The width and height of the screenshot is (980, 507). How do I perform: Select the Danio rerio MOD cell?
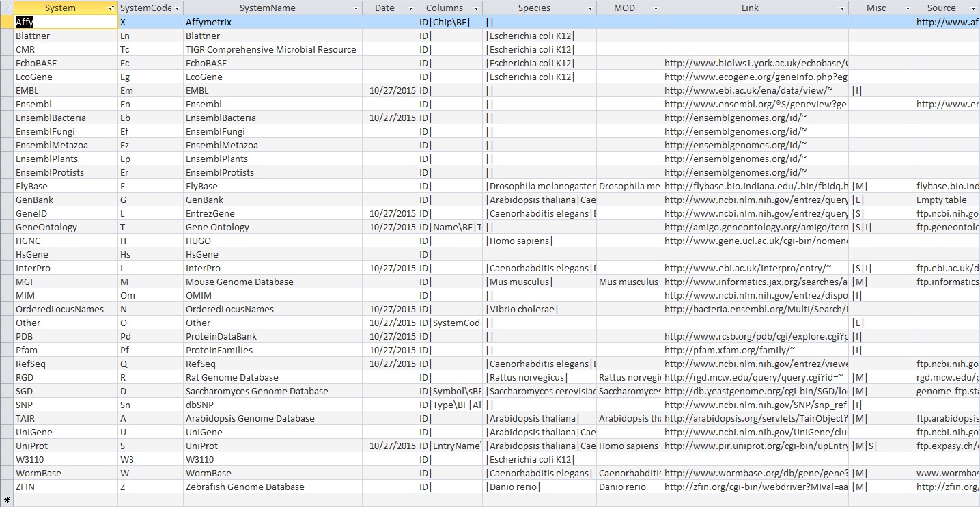pos(630,487)
